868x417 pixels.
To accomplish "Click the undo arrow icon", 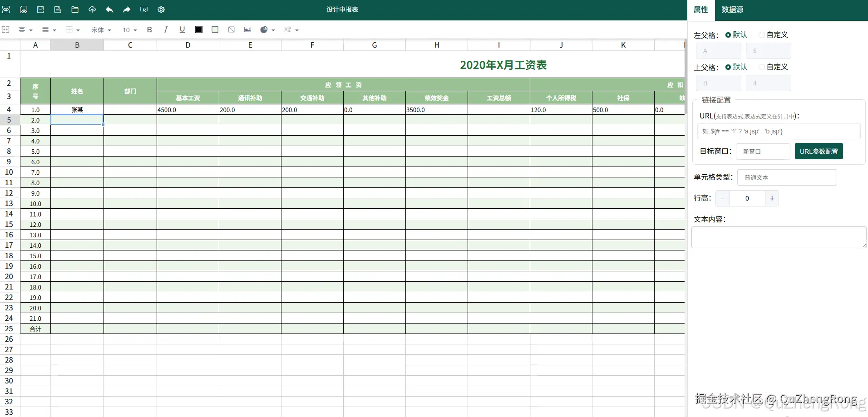I will coord(109,10).
